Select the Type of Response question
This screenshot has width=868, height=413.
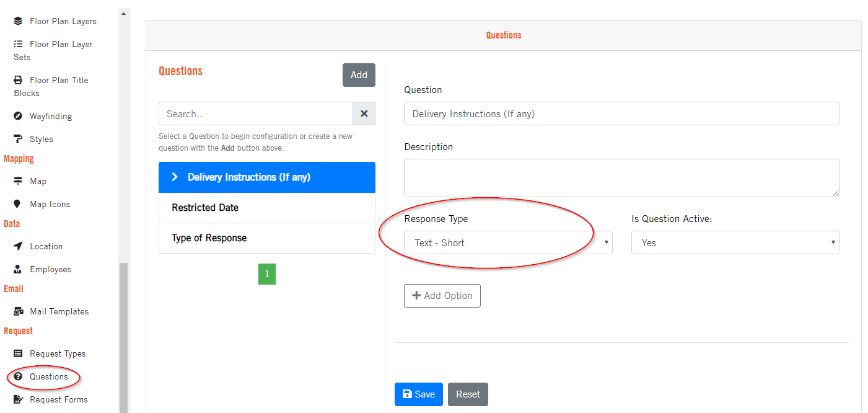point(267,238)
